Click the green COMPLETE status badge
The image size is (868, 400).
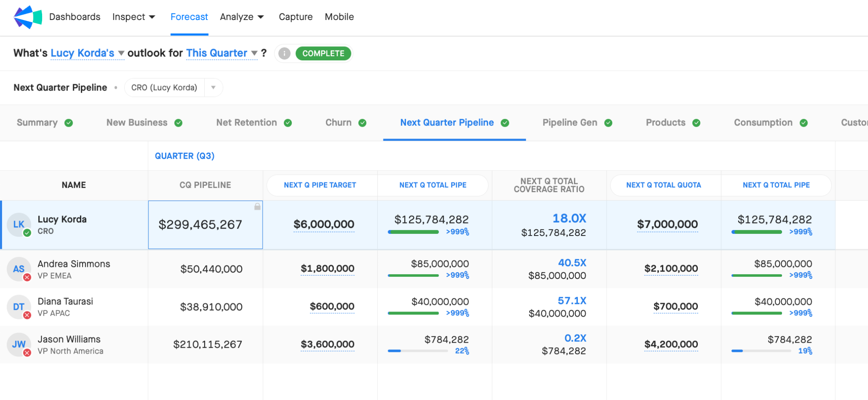(x=323, y=54)
